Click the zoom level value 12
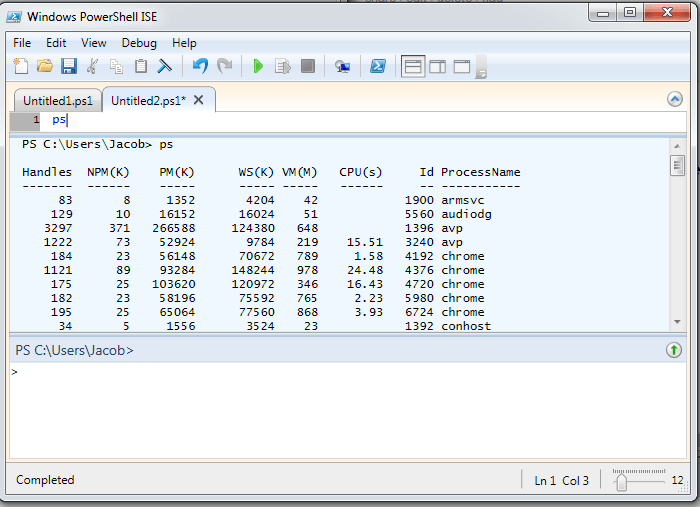This screenshot has width=700, height=509. pyautogui.click(x=677, y=480)
